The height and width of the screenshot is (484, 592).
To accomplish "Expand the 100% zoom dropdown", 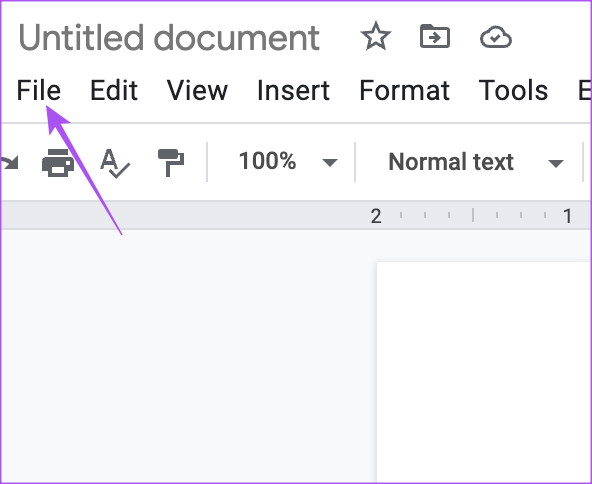I will pos(288,162).
